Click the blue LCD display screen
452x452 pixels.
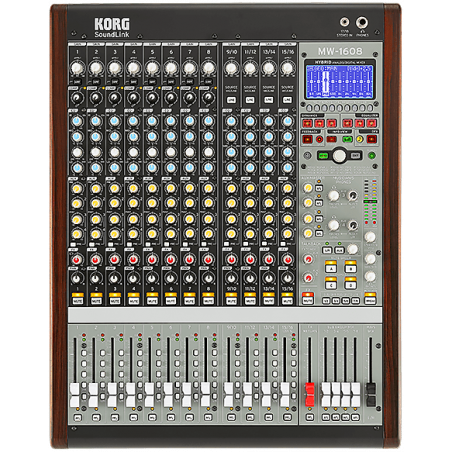[x=339, y=82]
